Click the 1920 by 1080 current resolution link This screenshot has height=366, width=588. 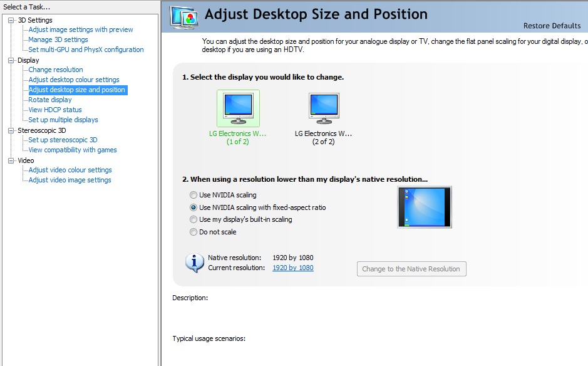292,268
